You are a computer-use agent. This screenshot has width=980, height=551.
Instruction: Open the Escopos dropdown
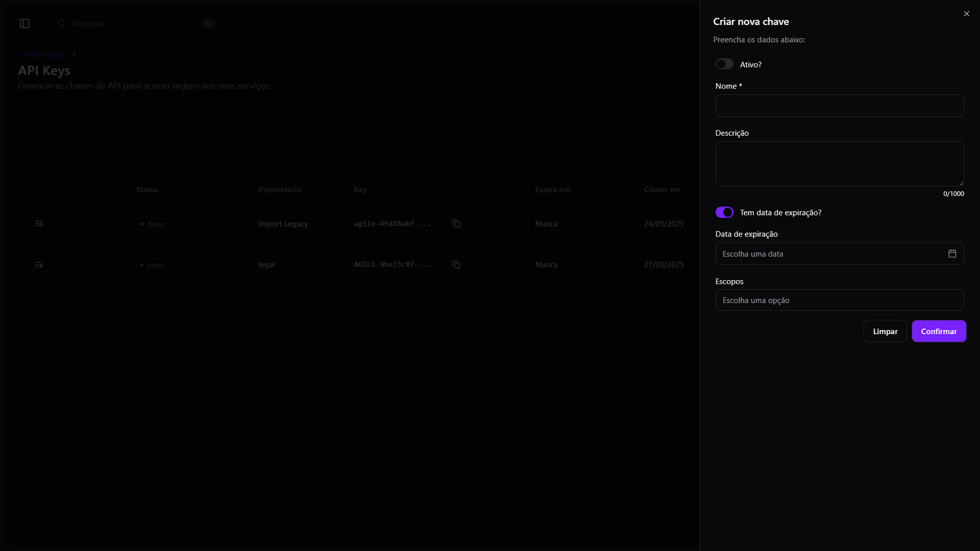[839, 300]
